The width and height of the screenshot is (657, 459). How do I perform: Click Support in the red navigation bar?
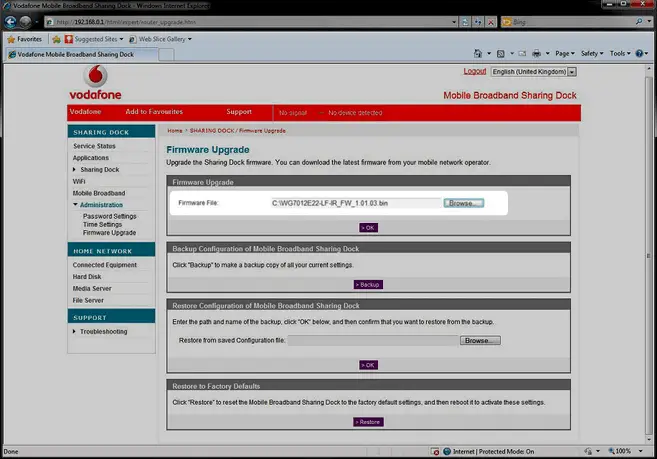pyautogui.click(x=239, y=112)
